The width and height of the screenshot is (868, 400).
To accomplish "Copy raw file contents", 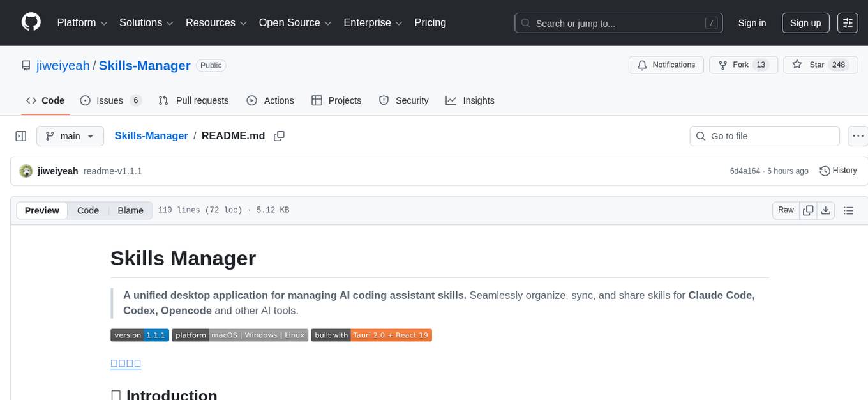I will coord(808,210).
